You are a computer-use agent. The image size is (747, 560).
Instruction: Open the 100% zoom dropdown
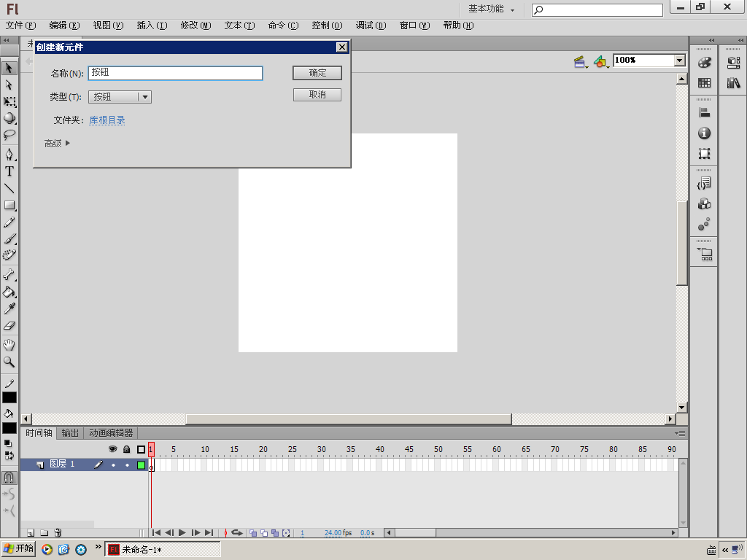tap(680, 60)
